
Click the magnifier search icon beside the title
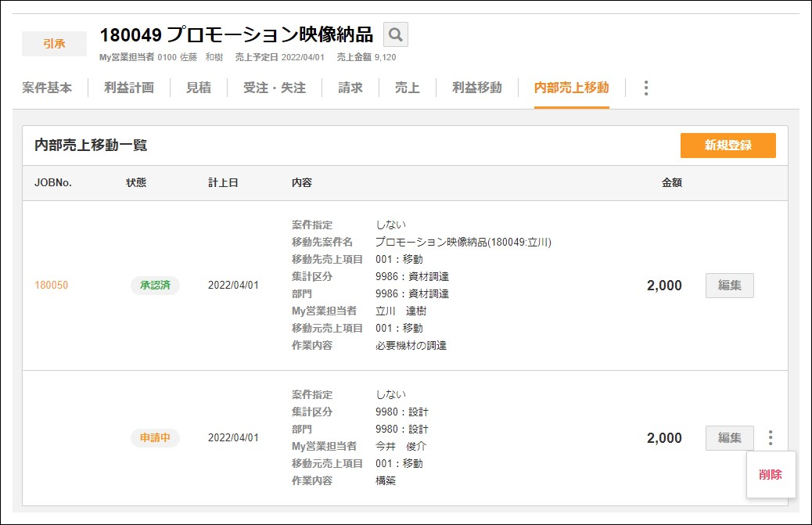[x=396, y=34]
